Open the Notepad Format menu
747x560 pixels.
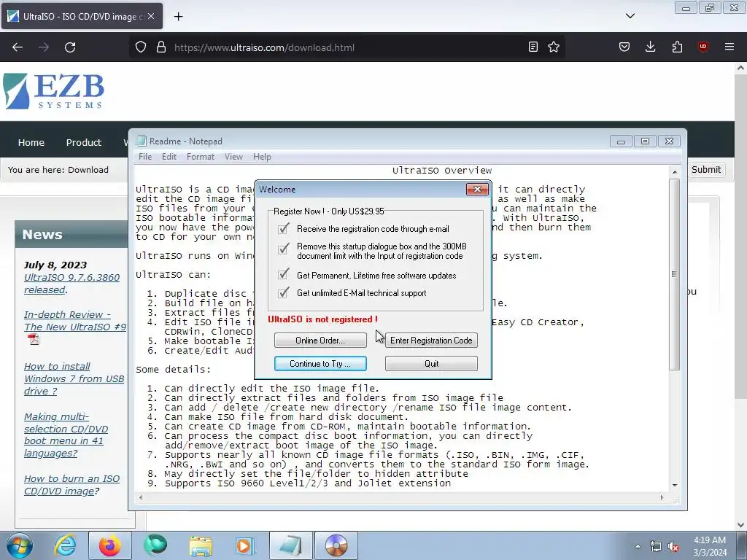200,157
